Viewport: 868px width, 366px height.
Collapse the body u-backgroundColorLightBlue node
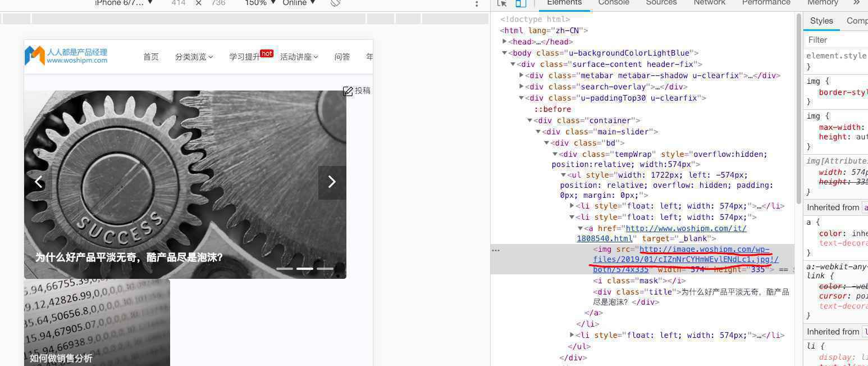(505, 53)
